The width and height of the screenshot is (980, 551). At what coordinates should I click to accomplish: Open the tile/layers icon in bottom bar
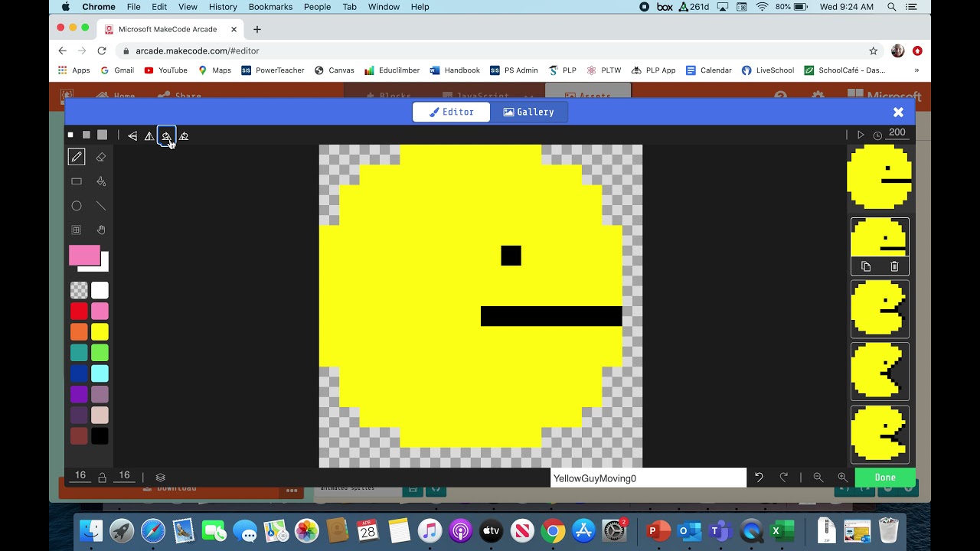click(x=160, y=477)
